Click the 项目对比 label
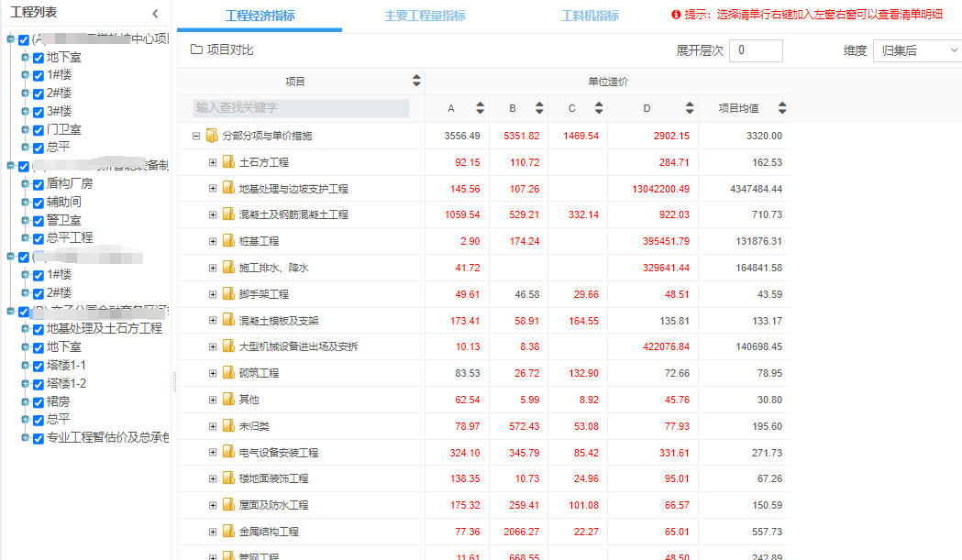Image resolution: width=962 pixels, height=560 pixels. pyautogui.click(x=230, y=49)
